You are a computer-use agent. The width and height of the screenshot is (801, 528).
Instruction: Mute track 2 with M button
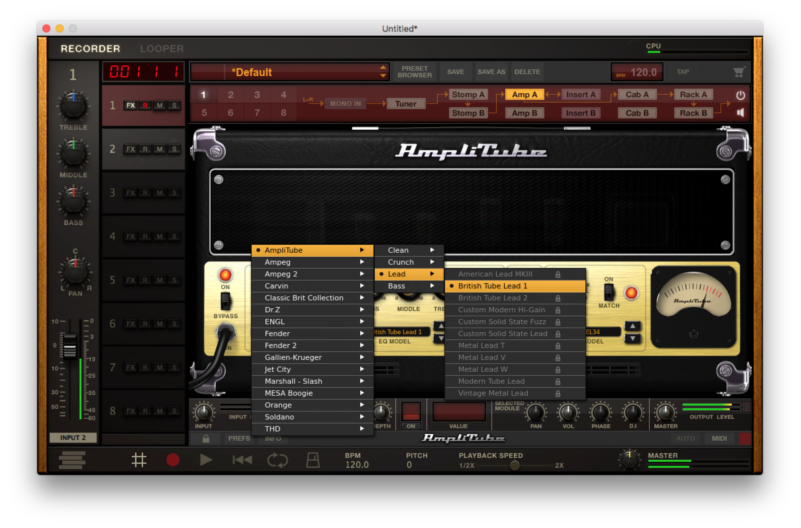160,149
